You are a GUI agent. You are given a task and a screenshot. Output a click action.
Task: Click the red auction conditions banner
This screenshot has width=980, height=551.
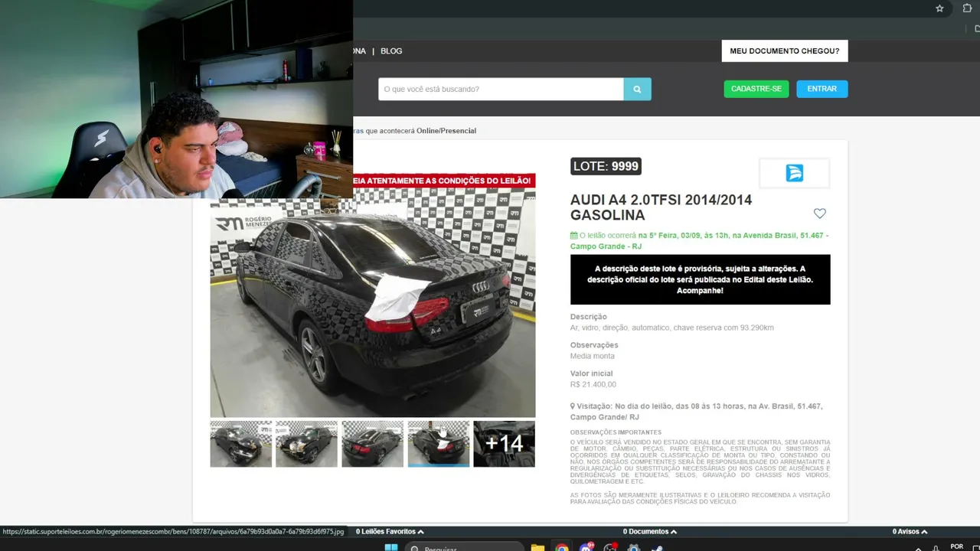pos(444,181)
